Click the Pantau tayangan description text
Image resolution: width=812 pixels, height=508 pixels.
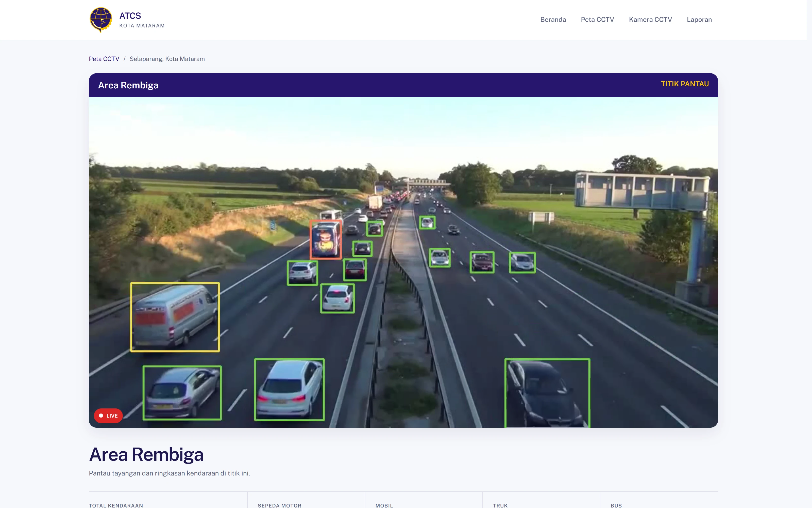pos(170,473)
